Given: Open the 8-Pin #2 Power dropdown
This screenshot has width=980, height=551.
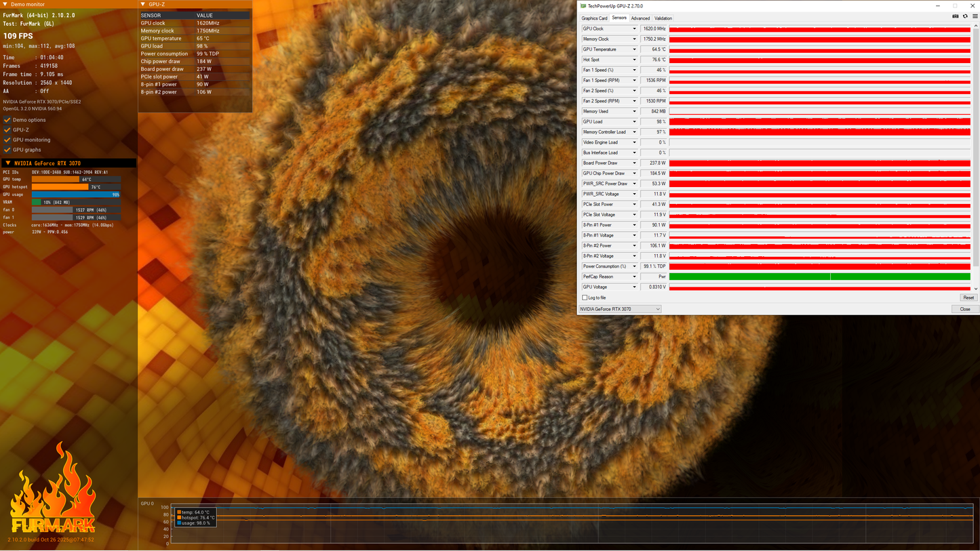Looking at the screenshot, I should [x=634, y=246].
